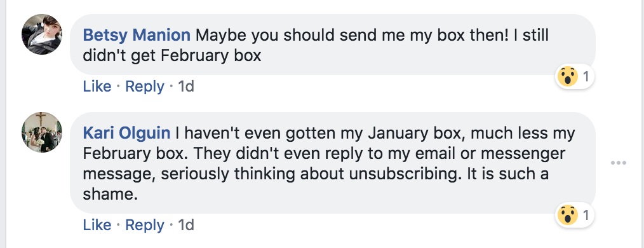Open the 1d timestamp on Betsy's comment

[186, 86]
